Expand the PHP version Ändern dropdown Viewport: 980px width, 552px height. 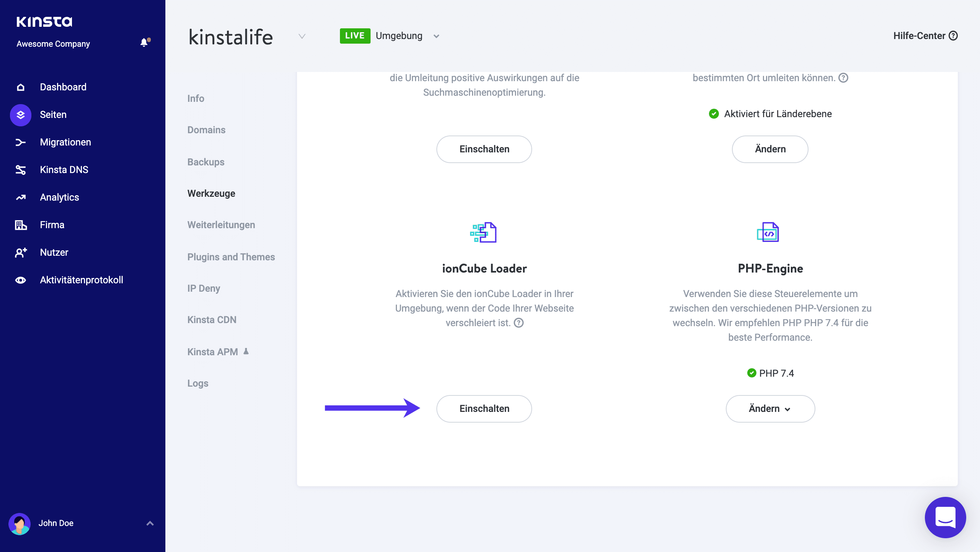click(x=770, y=408)
